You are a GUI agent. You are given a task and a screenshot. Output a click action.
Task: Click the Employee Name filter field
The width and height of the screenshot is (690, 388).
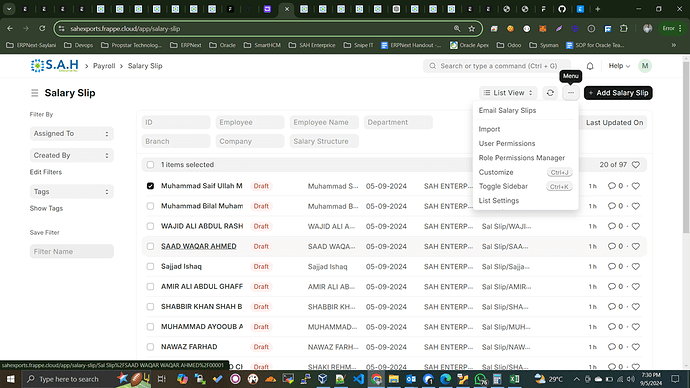coord(324,122)
